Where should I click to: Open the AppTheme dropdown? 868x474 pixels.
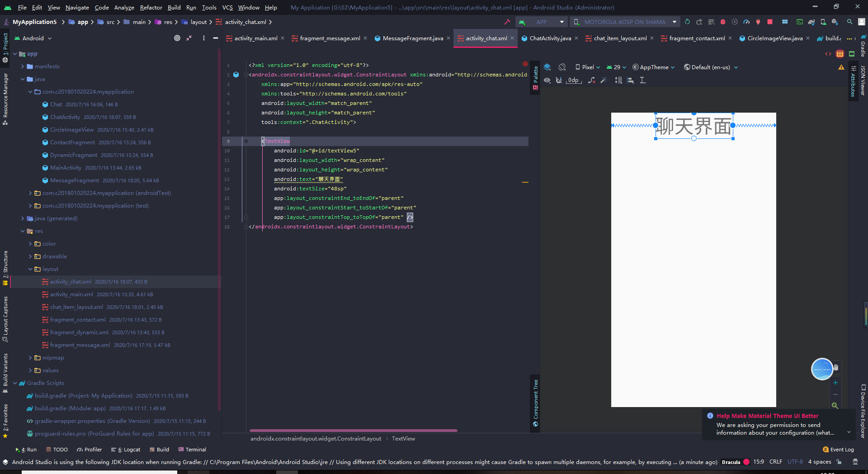653,67
